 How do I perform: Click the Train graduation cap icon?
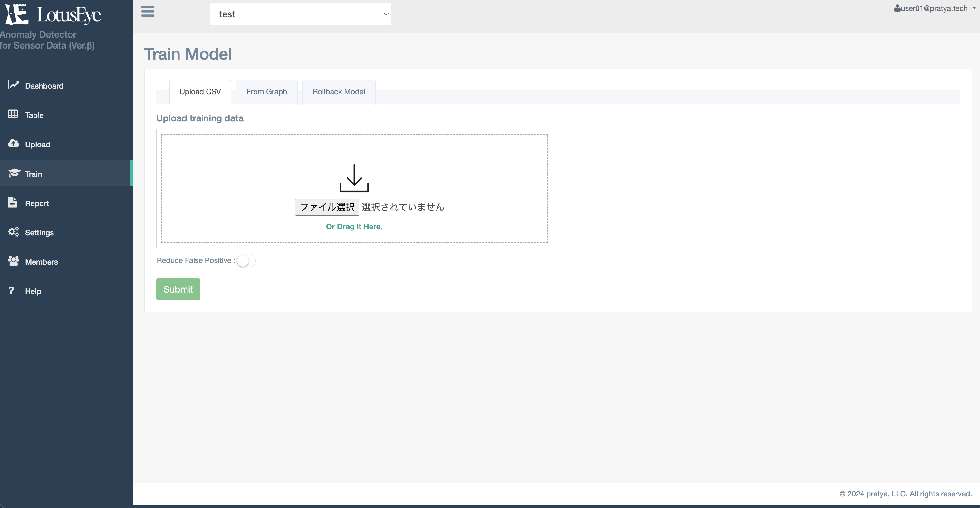click(14, 173)
